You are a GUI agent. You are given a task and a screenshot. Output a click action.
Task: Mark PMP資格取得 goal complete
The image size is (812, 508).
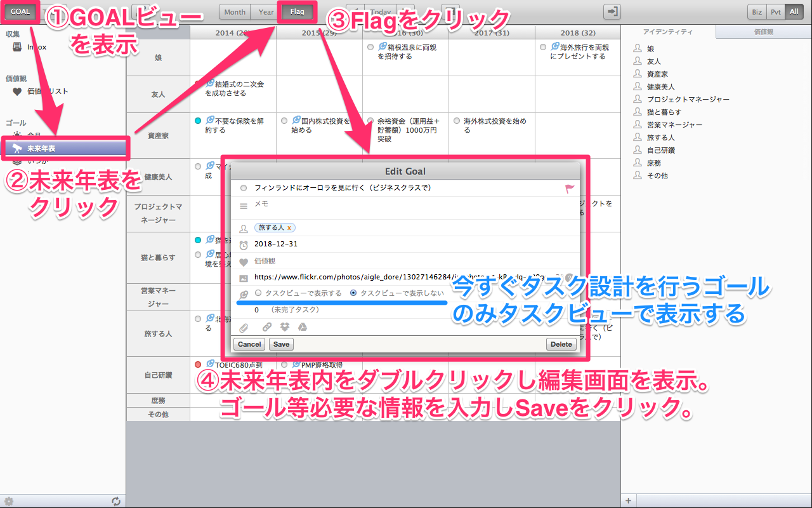click(x=284, y=364)
